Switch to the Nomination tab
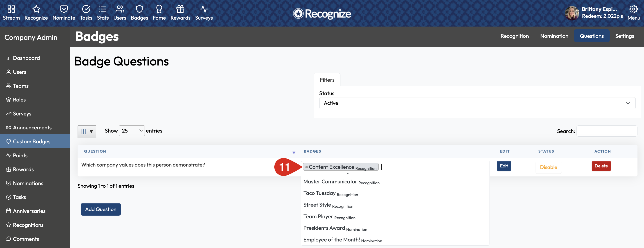Screen dimensions: 644x248 click(x=554, y=36)
